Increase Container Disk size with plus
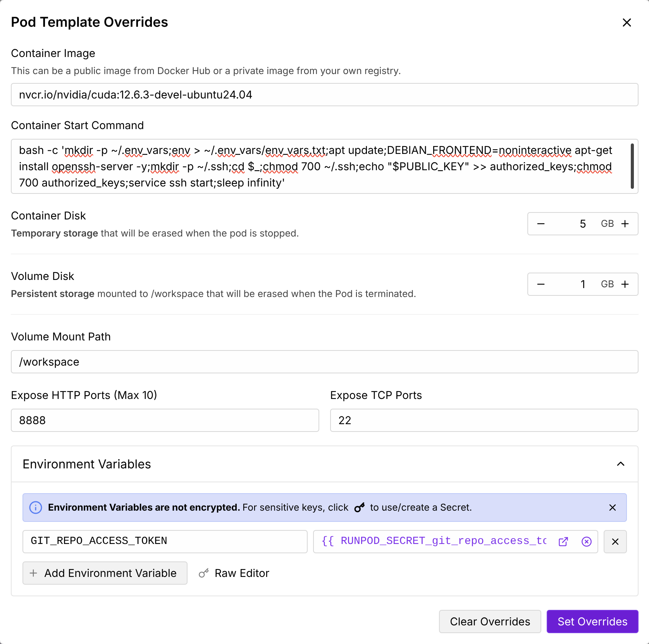 625,223
